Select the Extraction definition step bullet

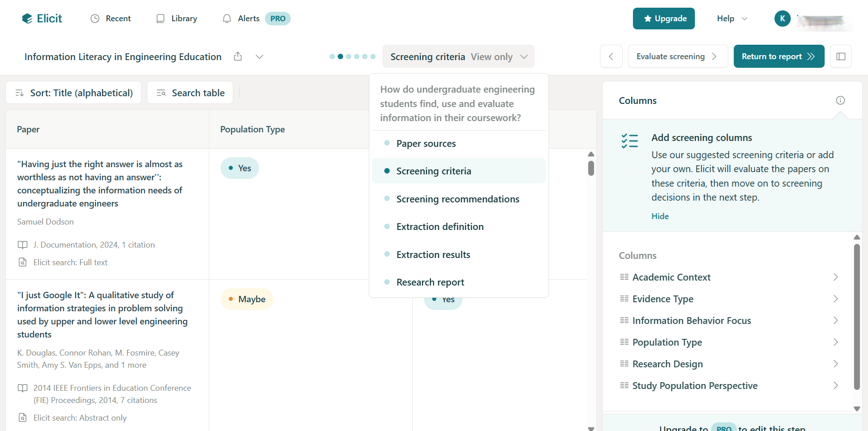pos(387,227)
